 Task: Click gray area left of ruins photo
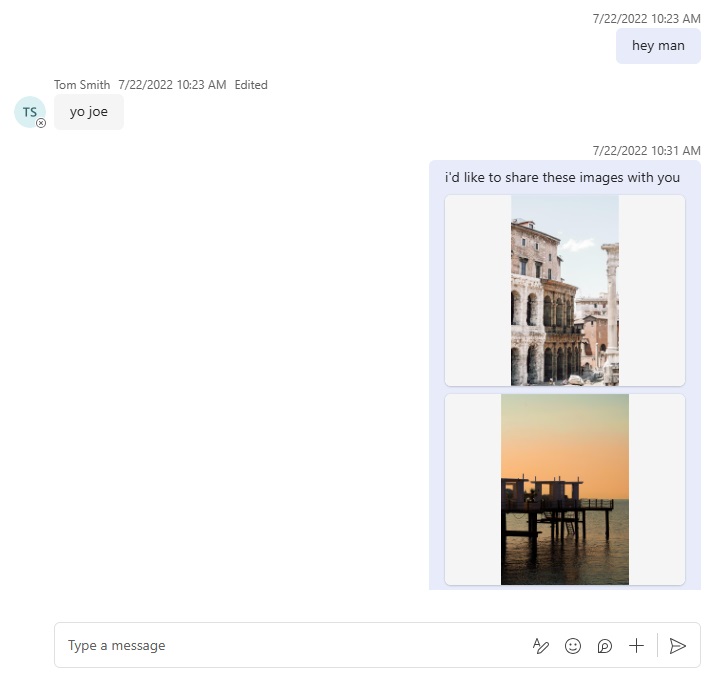pos(477,290)
